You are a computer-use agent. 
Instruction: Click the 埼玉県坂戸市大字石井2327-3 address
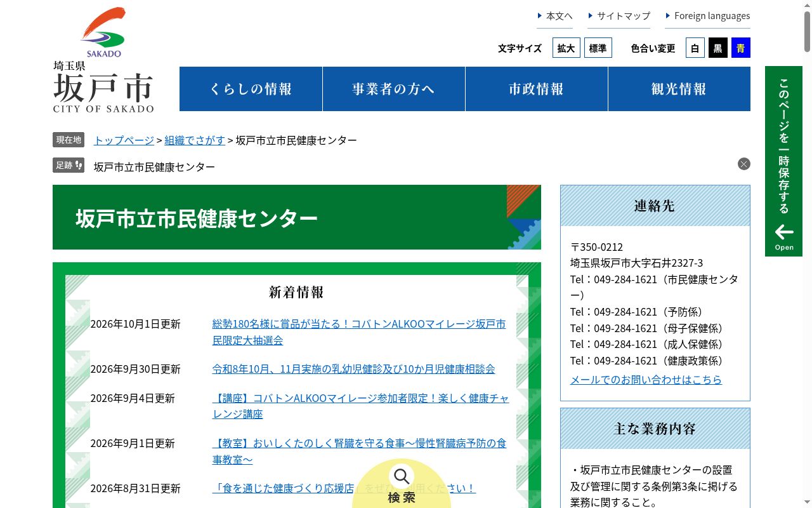pyautogui.click(x=636, y=263)
